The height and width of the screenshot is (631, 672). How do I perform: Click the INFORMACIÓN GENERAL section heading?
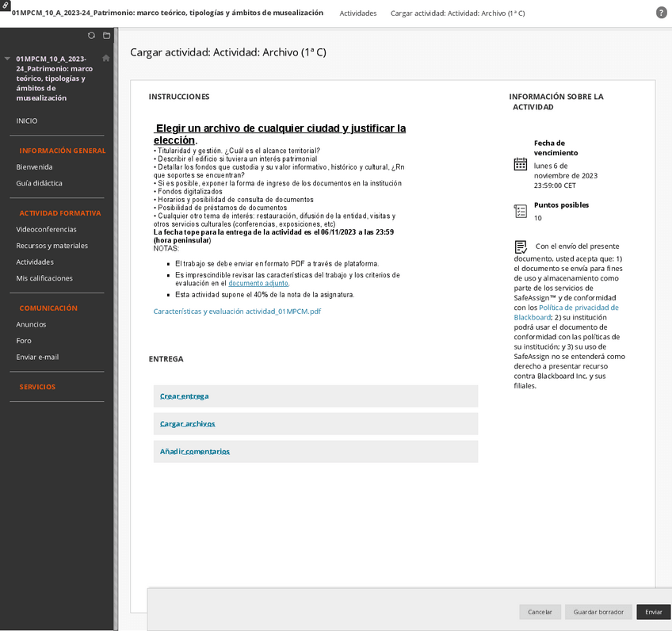point(62,151)
